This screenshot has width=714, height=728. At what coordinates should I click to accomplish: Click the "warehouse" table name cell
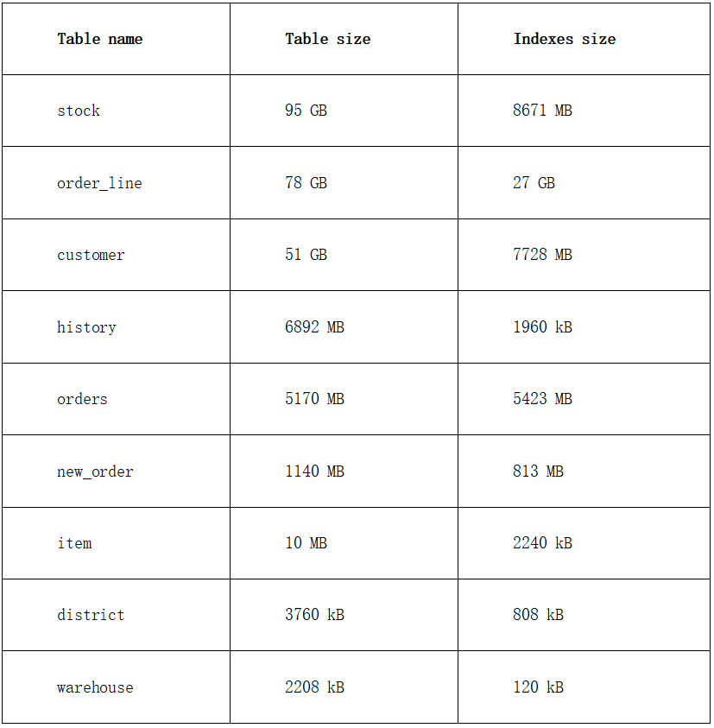95,687
